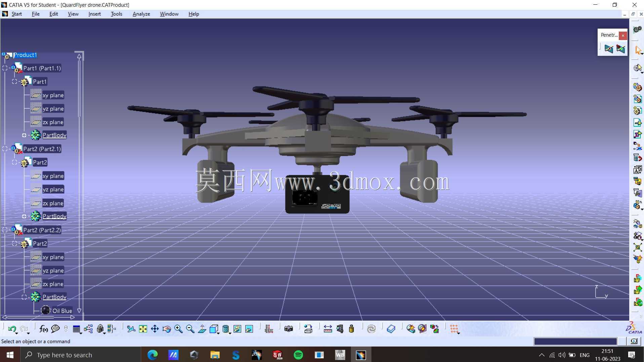Click the Capture camera icon
Viewport: 644px width, 362px height.
point(288,329)
